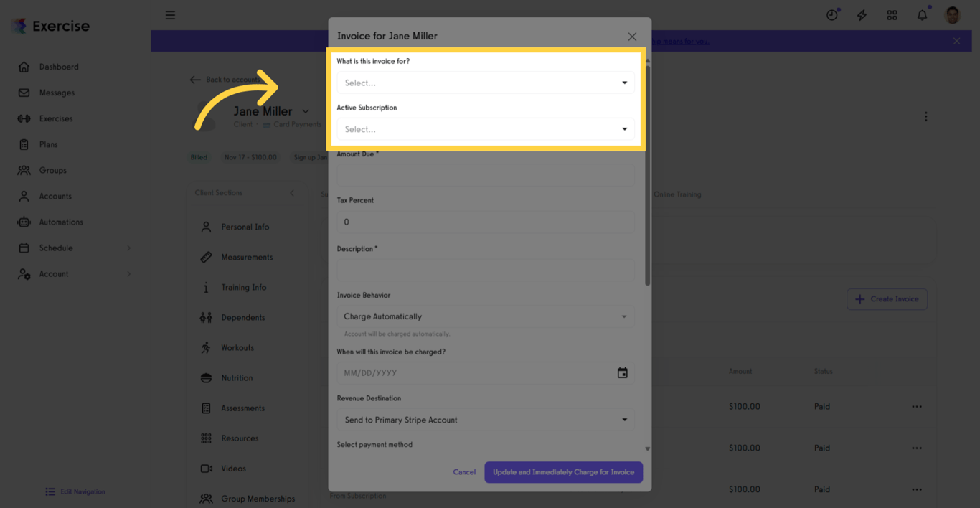Viewport: 980px width, 508px height.
Task: Close the Invoice for Jane Miller dialog
Action: pos(632,37)
